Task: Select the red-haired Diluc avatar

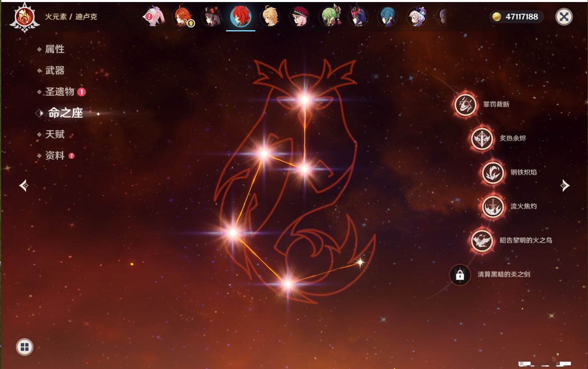Action: (241, 17)
